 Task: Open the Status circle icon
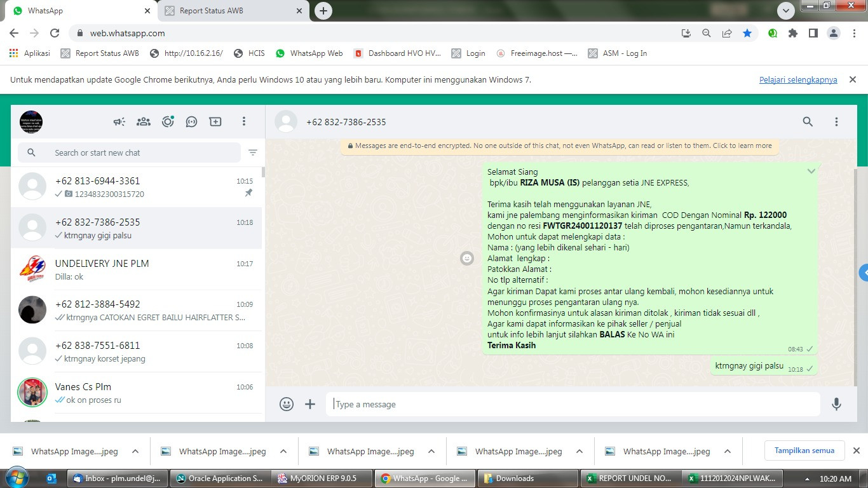[168, 121]
